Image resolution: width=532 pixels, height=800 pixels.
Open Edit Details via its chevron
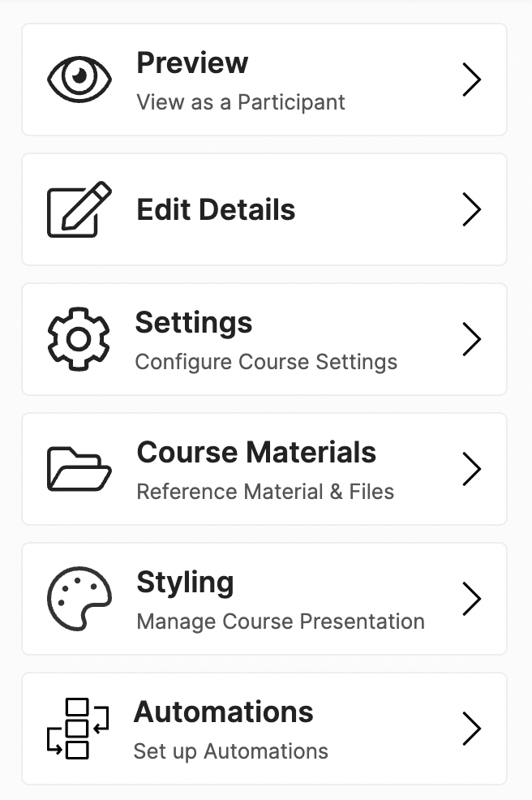pos(473,209)
